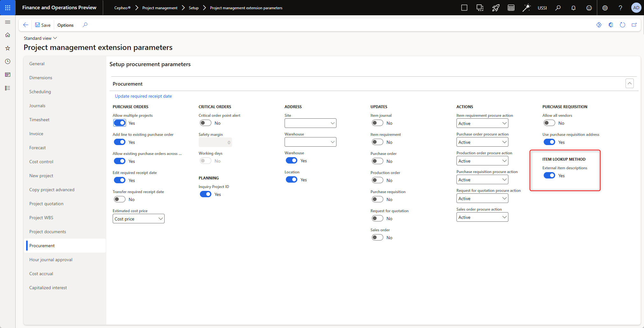Open the app launcher waffle icon
Screen dimensions: 644x328
8,8
